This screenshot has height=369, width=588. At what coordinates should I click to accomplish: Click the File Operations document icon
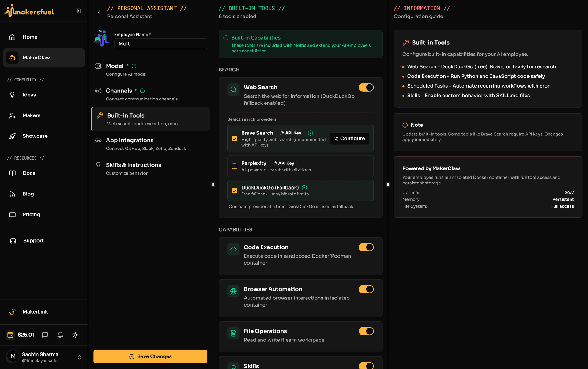coord(233,333)
